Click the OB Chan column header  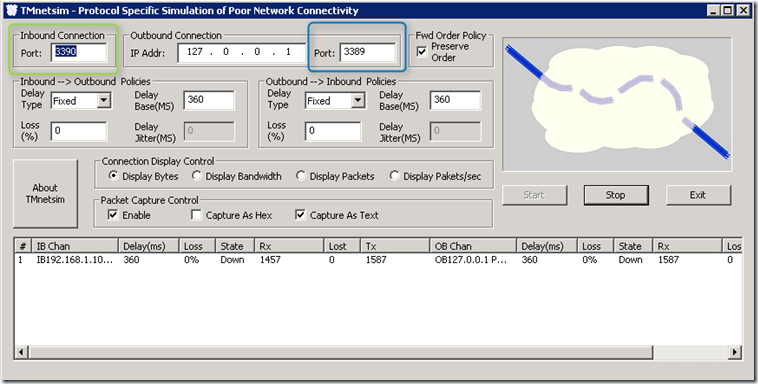473,246
